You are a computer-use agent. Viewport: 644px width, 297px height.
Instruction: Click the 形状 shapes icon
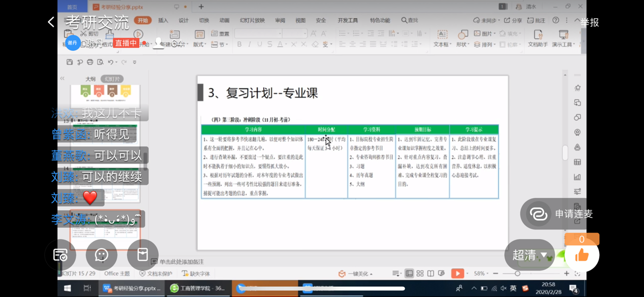(x=463, y=35)
